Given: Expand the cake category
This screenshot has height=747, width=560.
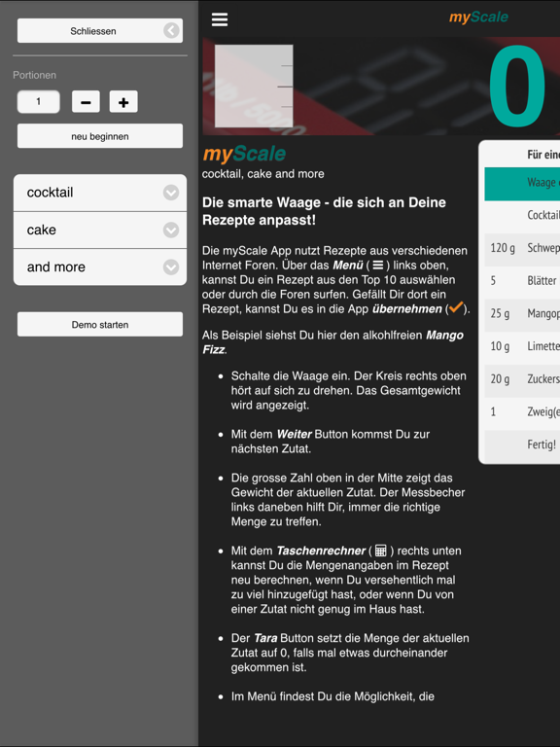Looking at the screenshot, I should tap(100, 230).
